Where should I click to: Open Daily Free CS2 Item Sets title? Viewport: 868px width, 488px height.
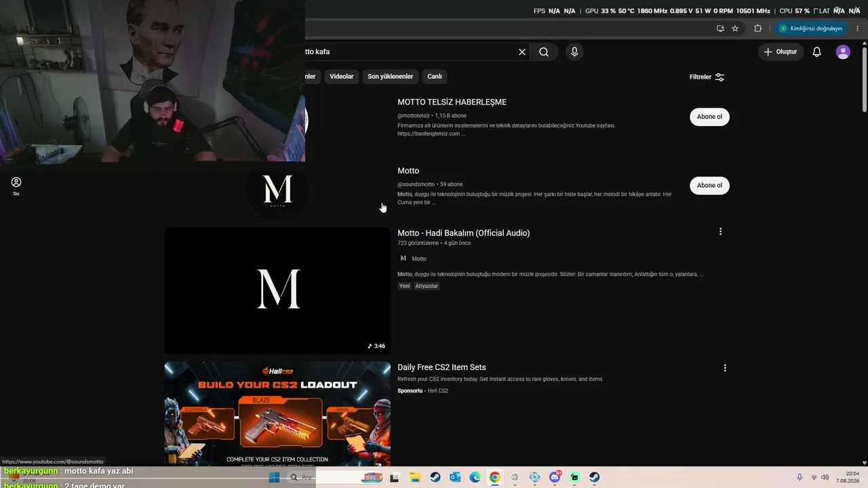coord(441,367)
